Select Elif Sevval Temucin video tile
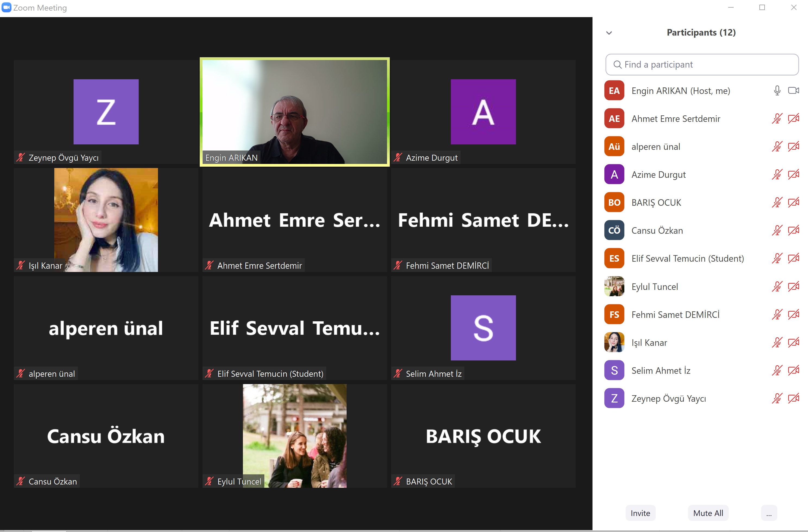Viewport: 808px width, 532px height. [x=294, y=328]
